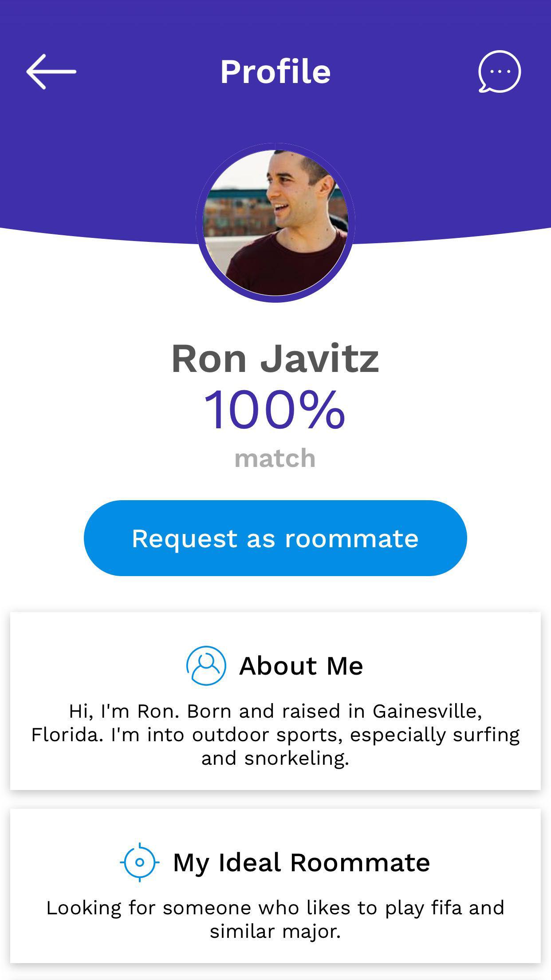Click the About Me heading
This screenshot has height=980, width=551.
(301, 666)
